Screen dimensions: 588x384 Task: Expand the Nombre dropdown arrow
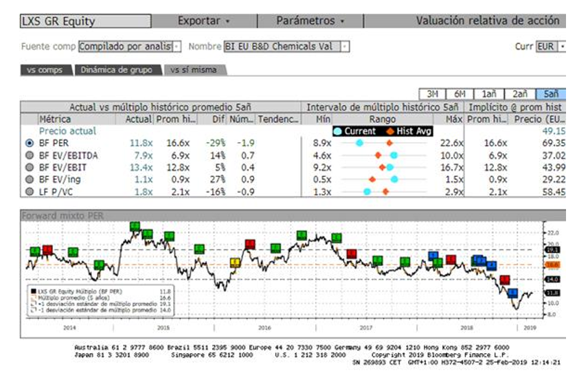[345, 47]
